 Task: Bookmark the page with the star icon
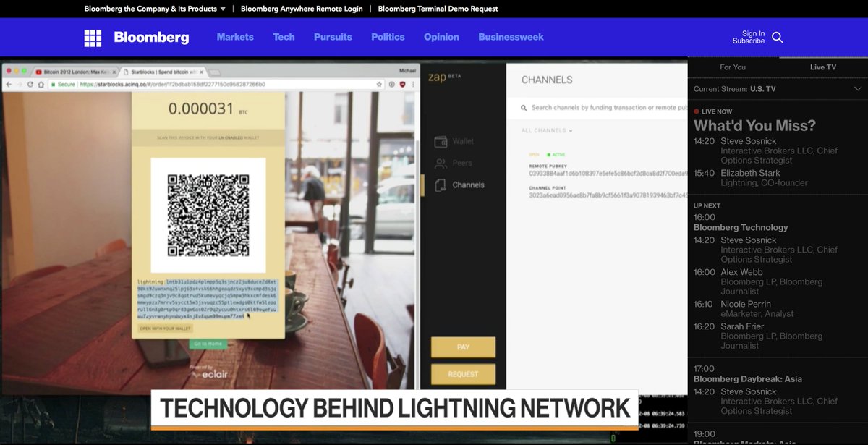coord(379,84)
